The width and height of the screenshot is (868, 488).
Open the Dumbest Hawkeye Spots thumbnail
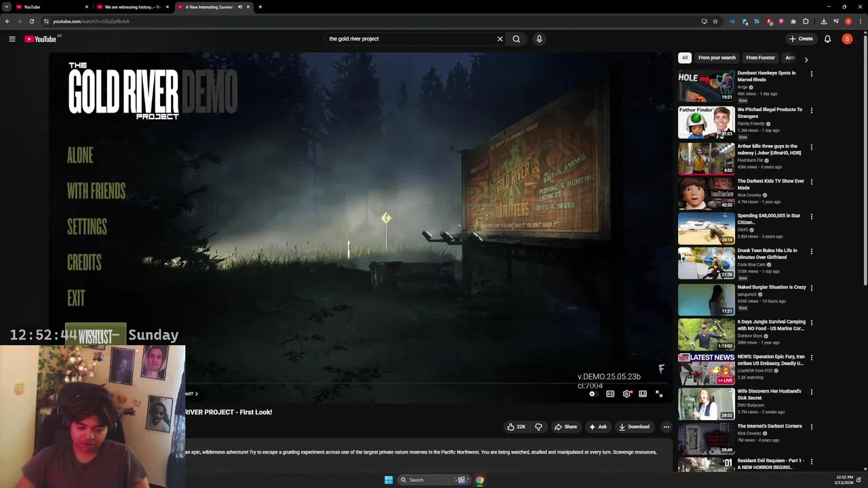coord(706,85)
